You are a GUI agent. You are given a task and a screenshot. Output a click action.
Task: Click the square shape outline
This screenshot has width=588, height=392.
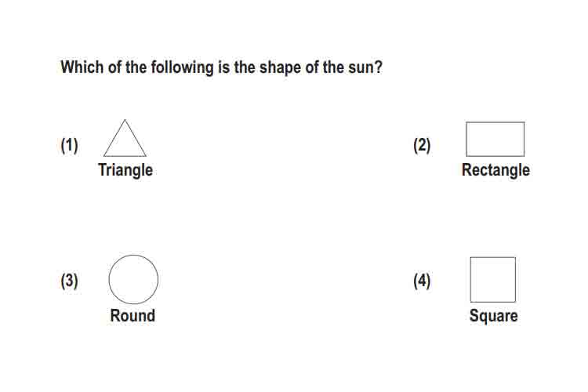(493, 279)
